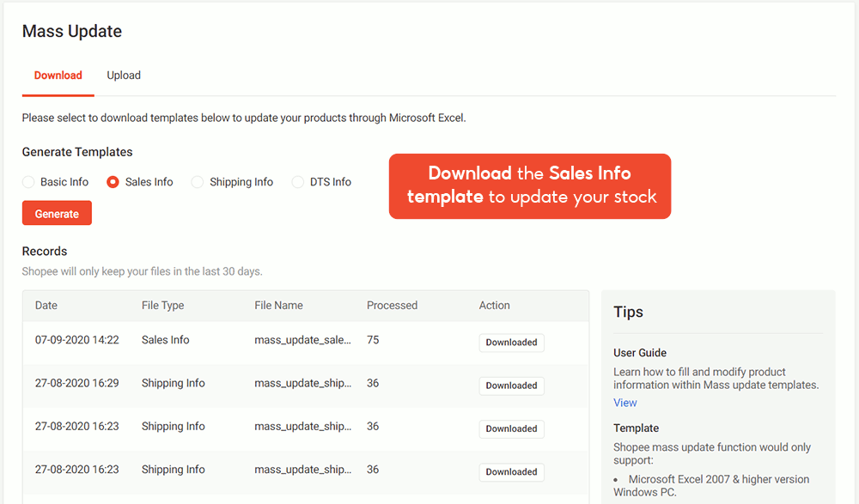Click Downloaded for the 27-08-2020 16:29 record

point(512,386)
